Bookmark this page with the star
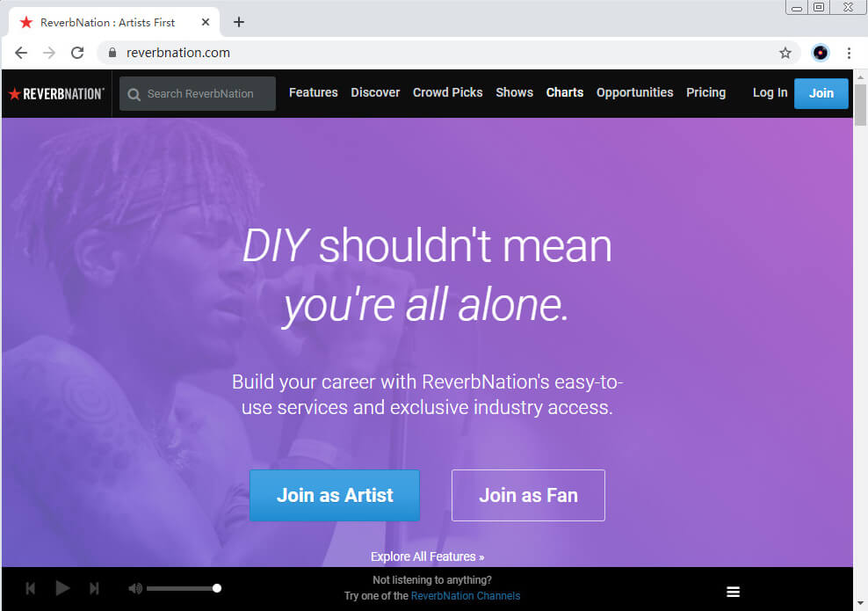The image size is (868, 611). click(785, 53)
